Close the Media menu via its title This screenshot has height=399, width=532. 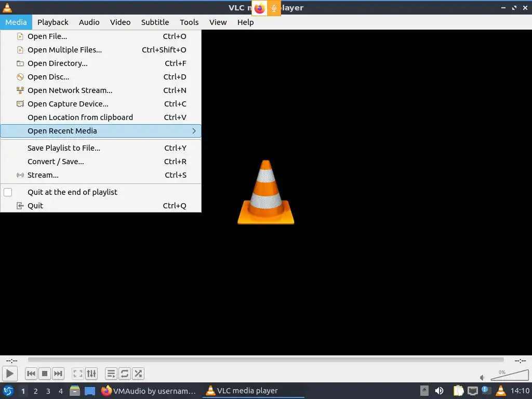click(16, 22)
